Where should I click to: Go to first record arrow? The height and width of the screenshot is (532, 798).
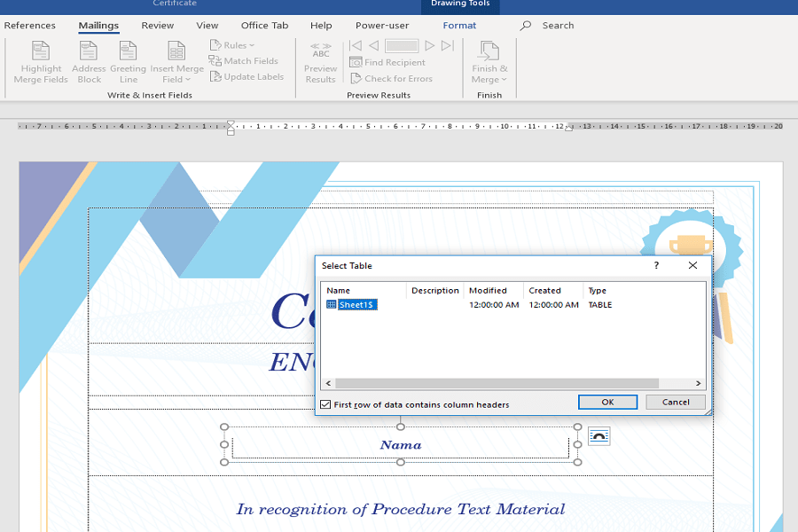point(356,46)
